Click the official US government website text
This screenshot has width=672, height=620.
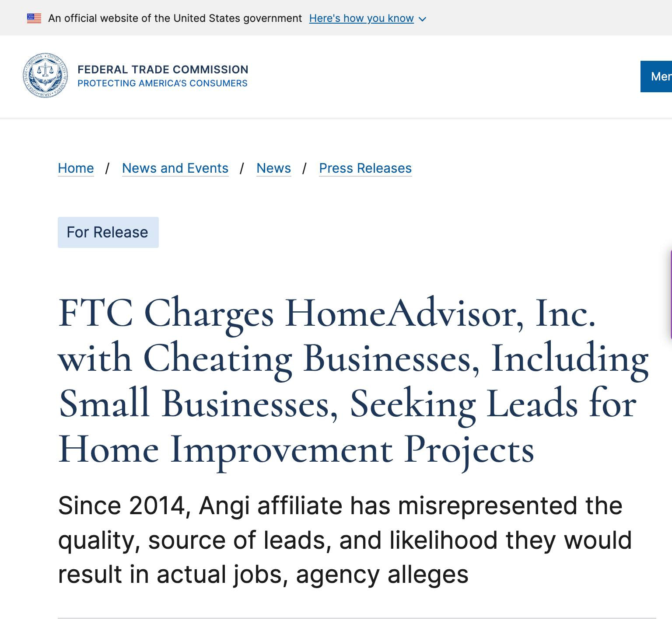(175, 18)
